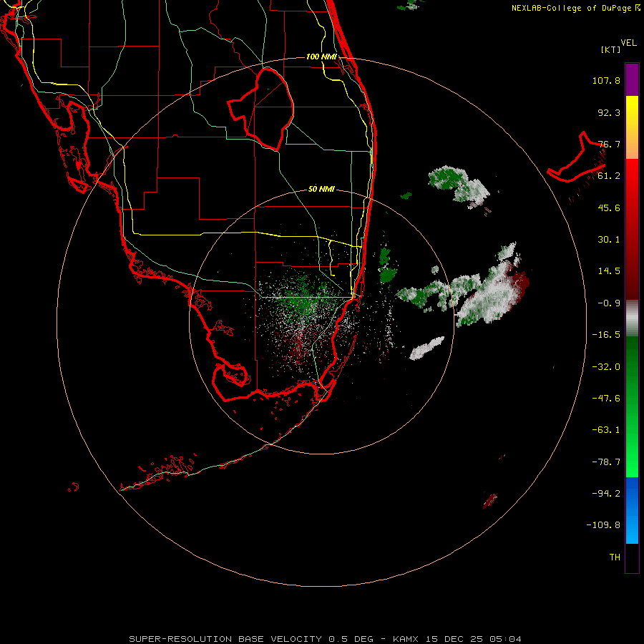The image size is (644, 644).
Task: Click the [KT] units label
Action: pos(610,49)
